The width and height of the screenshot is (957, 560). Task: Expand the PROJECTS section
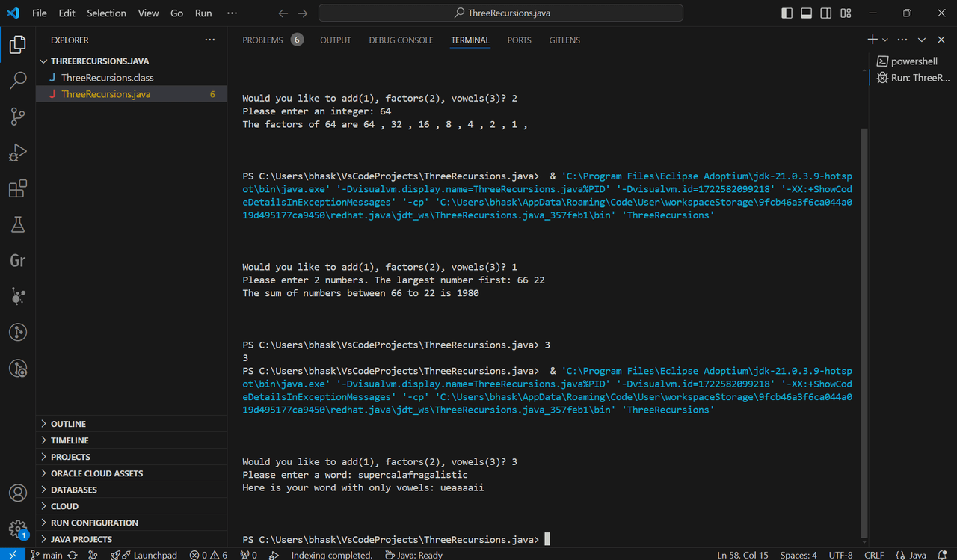coord(132,457)
